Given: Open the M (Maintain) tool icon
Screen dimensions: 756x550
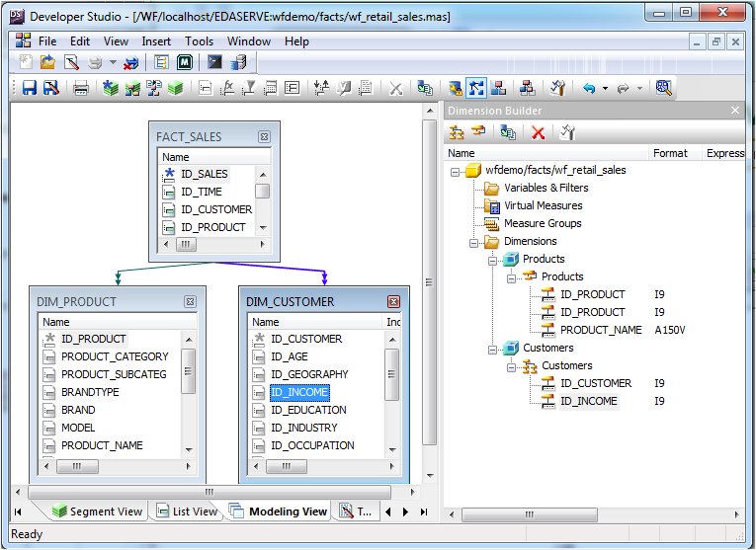Looking at the screenshot, I should (185, 62).
